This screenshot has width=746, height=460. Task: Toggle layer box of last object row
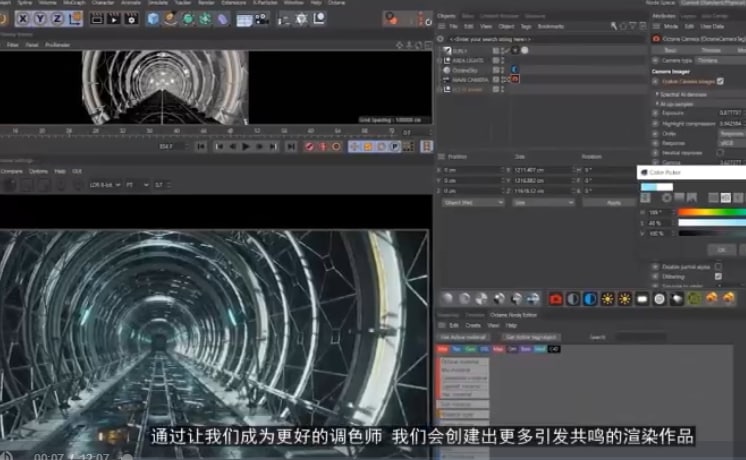pos(496,89)
